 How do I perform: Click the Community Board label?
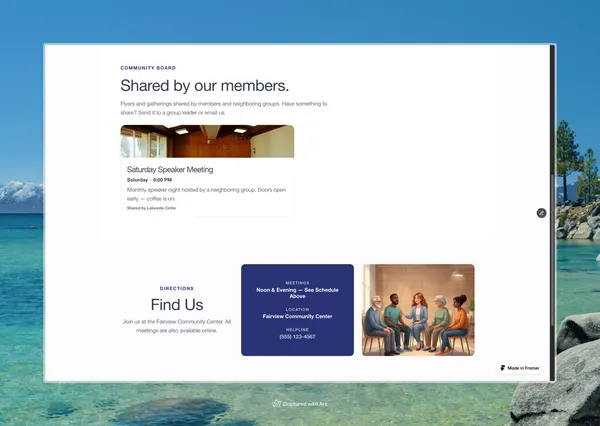pos(148,68)
